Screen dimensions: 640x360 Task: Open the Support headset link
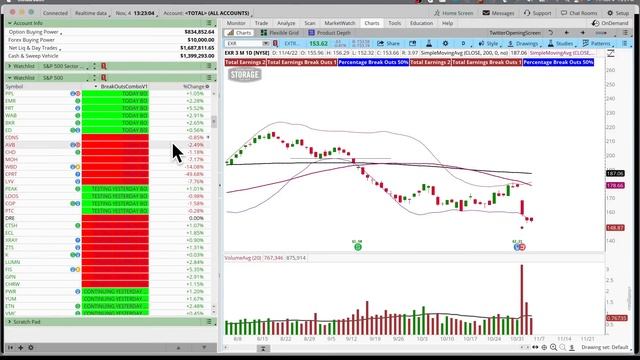[538, 13]
